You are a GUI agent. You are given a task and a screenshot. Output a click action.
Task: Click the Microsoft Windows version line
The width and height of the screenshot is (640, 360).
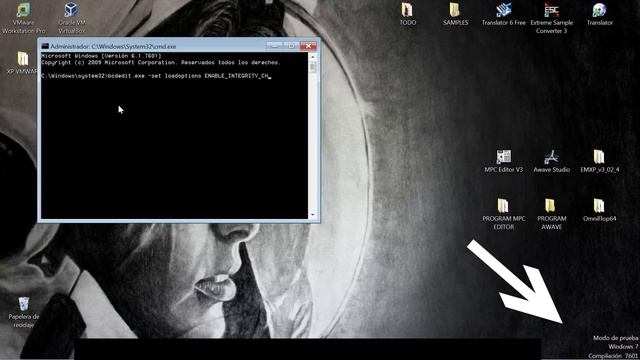click(x=101, y=56)
